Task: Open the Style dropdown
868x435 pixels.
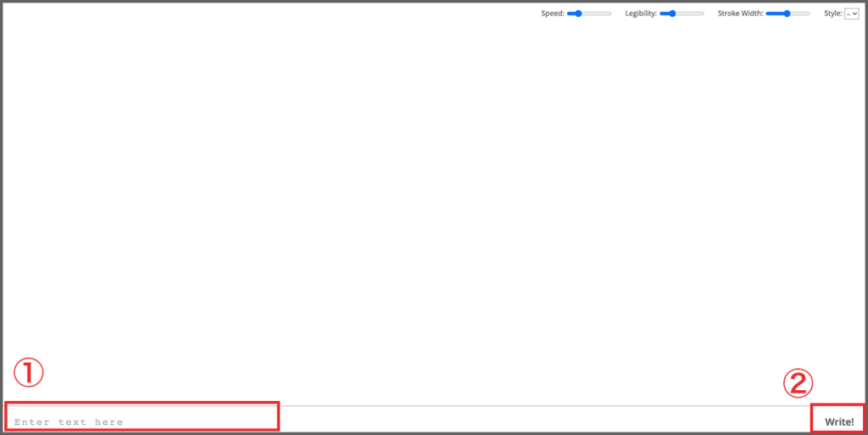Action: [x=852, y=14]
